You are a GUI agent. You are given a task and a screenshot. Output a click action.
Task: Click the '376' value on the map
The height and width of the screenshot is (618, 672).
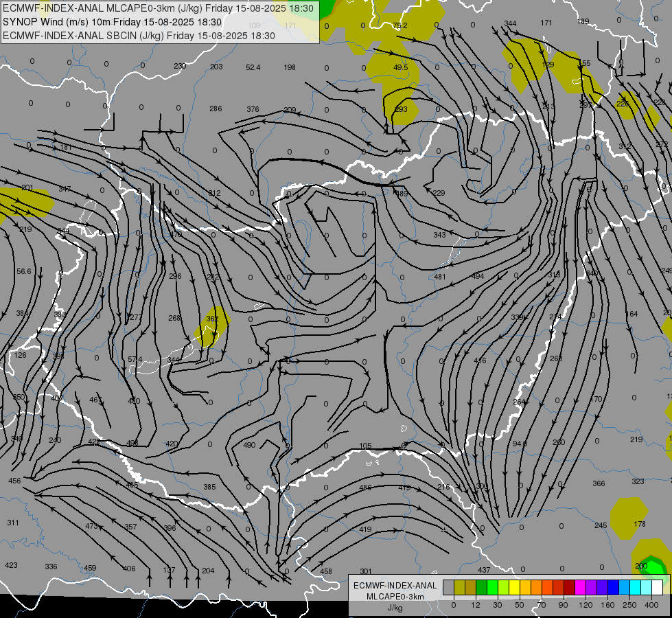(x=253, y=109)
